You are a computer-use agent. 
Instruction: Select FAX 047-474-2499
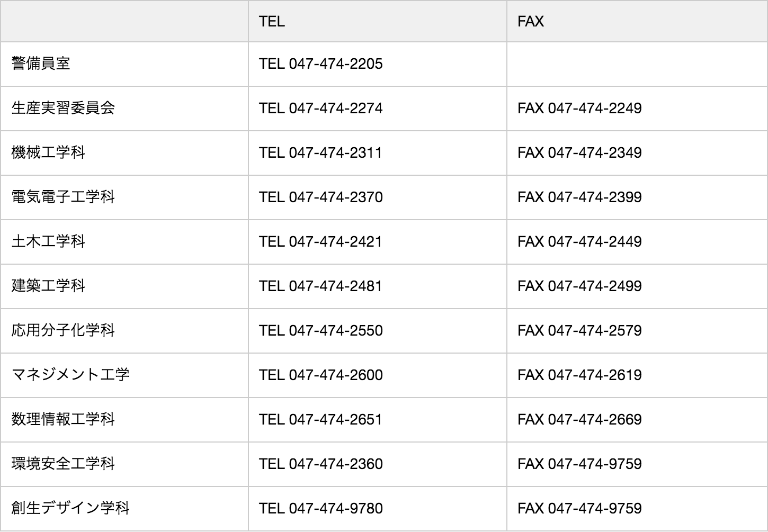pyautogui.click(x=579, y=286)
